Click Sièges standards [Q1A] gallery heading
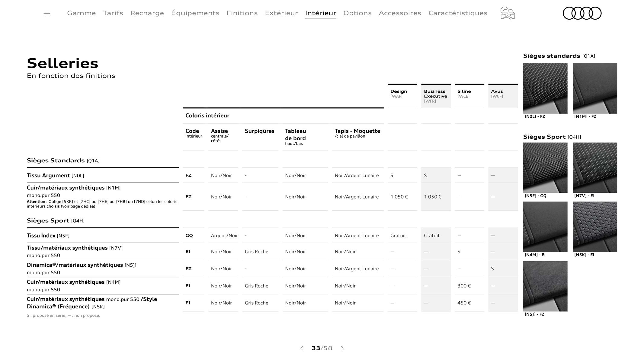 [559, 56]
